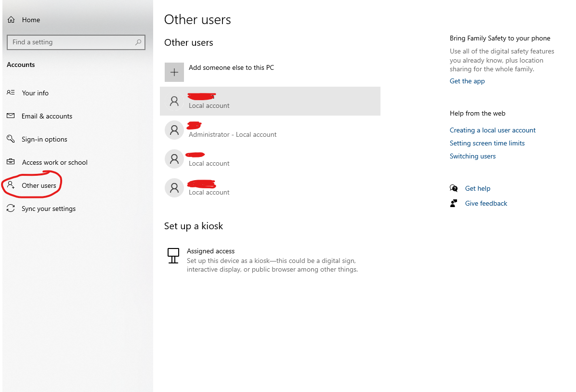576x392 pixels.
Task: Click the Email & accounts envelope icon
Action: pos(11,116)
